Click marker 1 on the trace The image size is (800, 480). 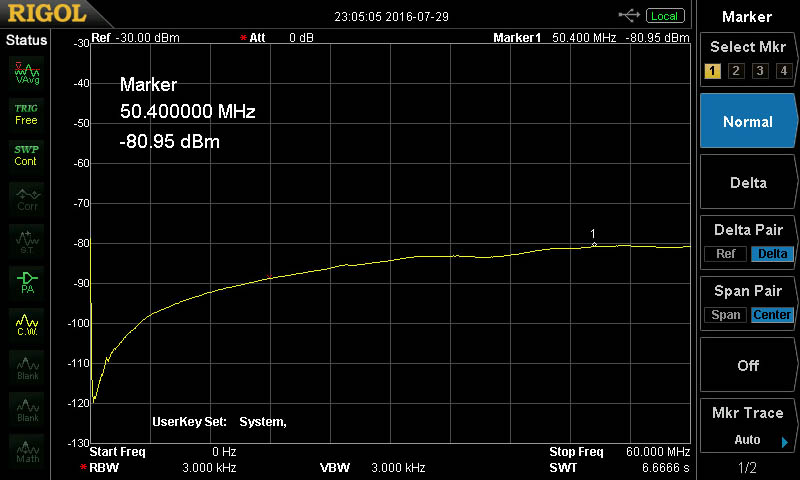click(594, 244)
